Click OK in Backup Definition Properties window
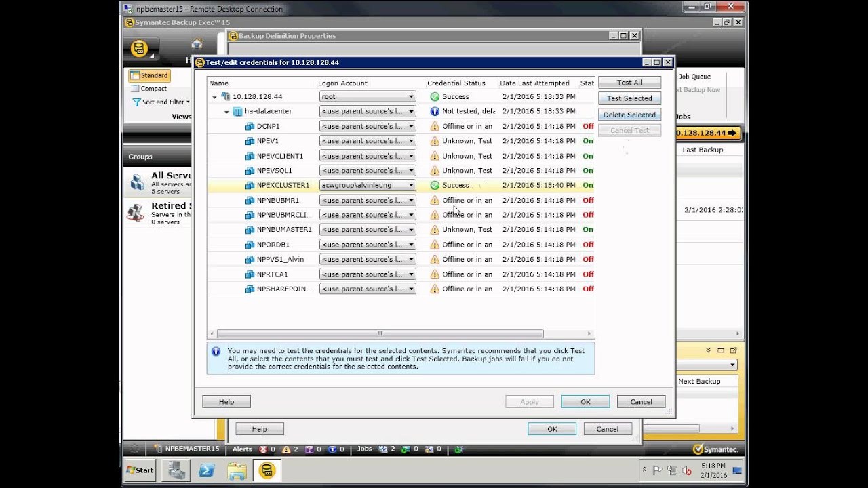 click(552, 429)
